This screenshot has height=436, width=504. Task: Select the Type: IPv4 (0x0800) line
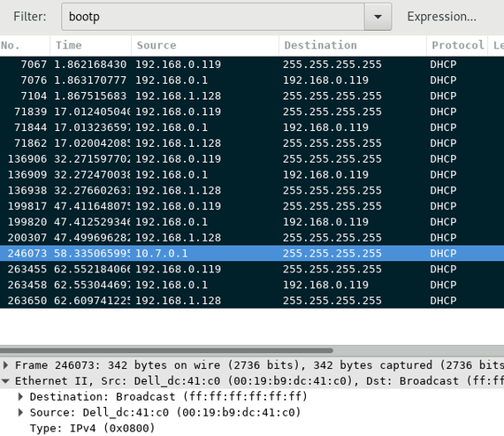(x=92, y=428)
